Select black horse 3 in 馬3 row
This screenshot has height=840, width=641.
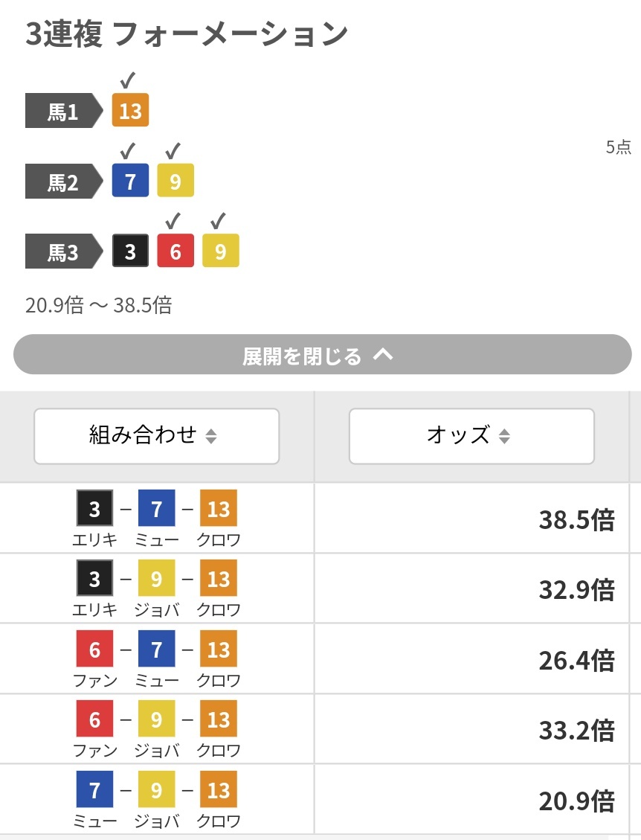pos(130,251)
